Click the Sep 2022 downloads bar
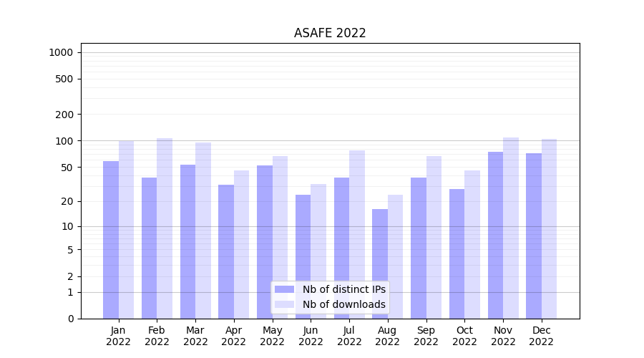 point(434,237)
